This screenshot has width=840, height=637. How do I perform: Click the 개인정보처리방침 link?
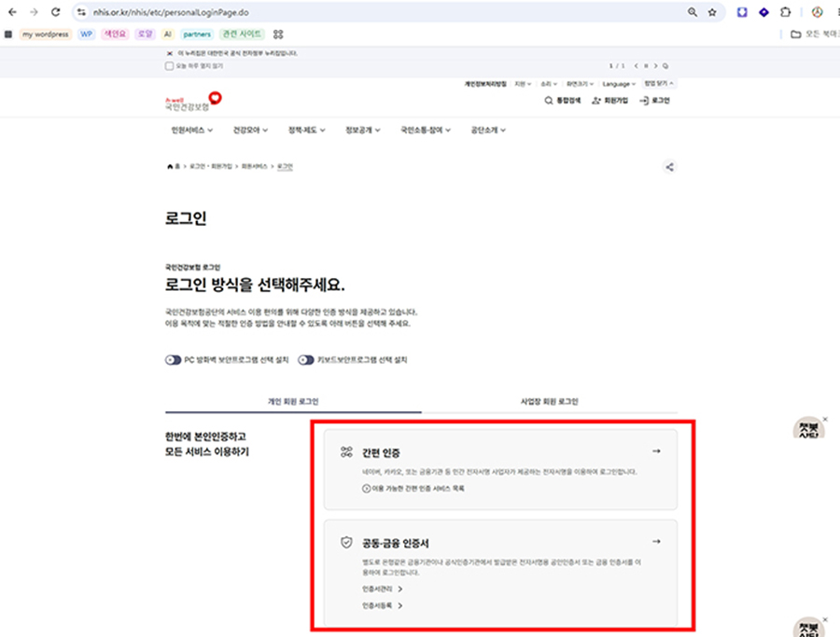pyautogui.click(x=485, y=84)
